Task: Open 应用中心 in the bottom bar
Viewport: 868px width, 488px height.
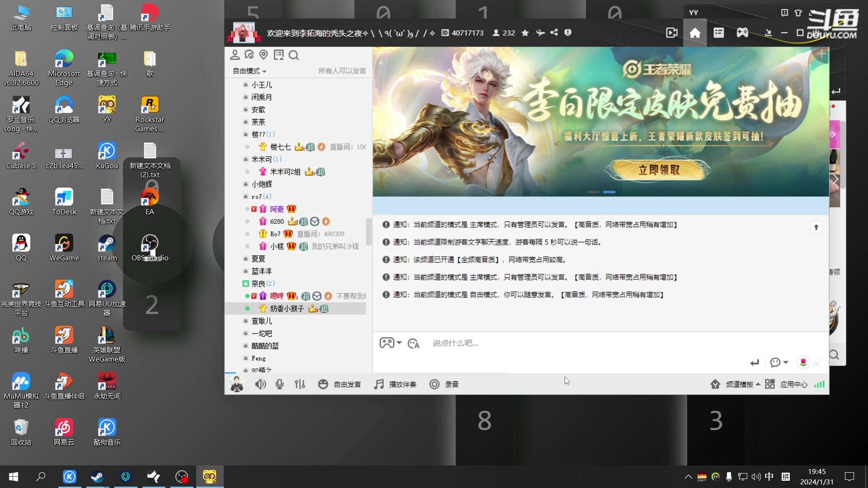Action: click(793, 384)
